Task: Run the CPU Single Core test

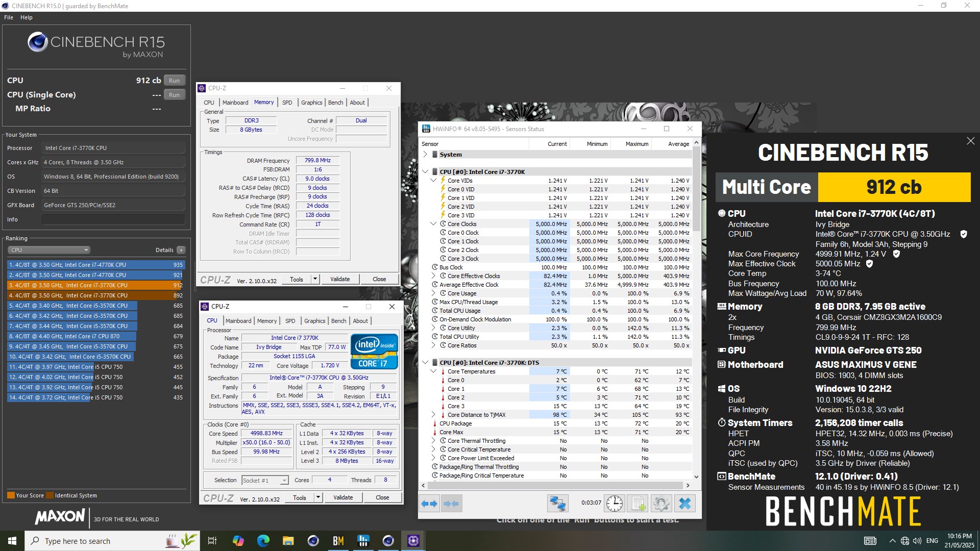Action: (x=174, y=95)
